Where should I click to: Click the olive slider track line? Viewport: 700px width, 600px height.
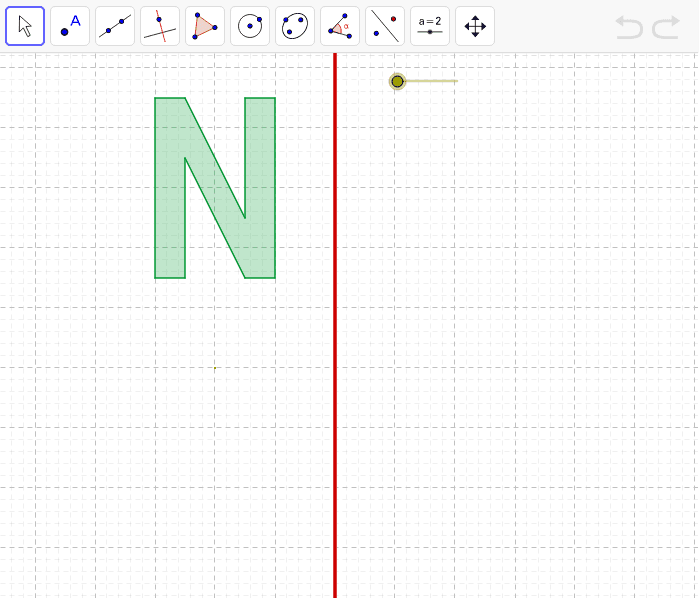click(x=431, y=81)
